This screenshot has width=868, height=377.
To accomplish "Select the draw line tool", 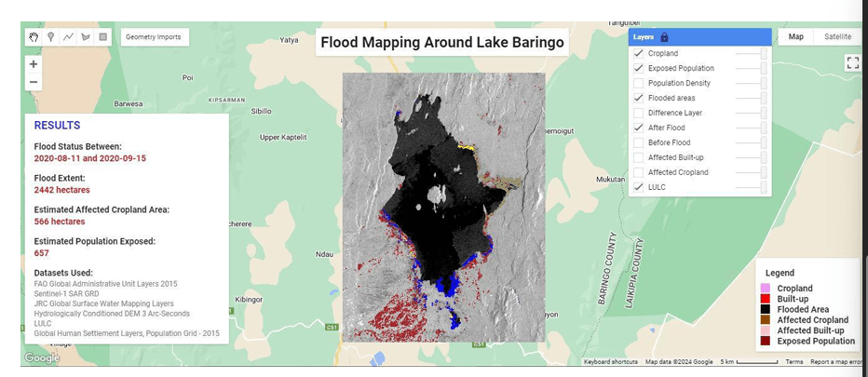I will click(68, 37).
